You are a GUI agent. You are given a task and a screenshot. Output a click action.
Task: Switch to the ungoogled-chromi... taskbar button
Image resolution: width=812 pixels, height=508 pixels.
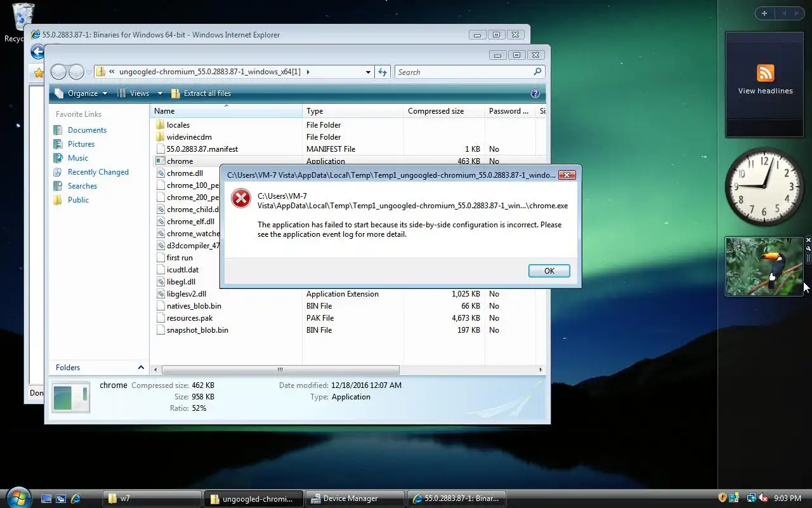click(253, 498)
